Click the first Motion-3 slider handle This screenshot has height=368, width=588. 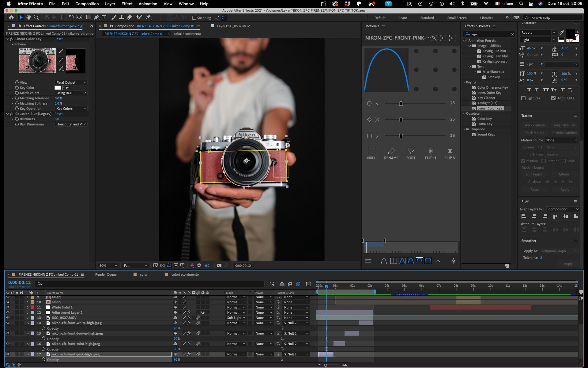click(x=401, y=103)
